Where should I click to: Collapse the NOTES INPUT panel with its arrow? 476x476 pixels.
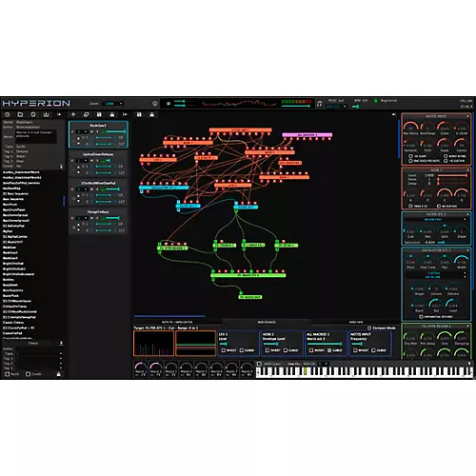[467, 116]
